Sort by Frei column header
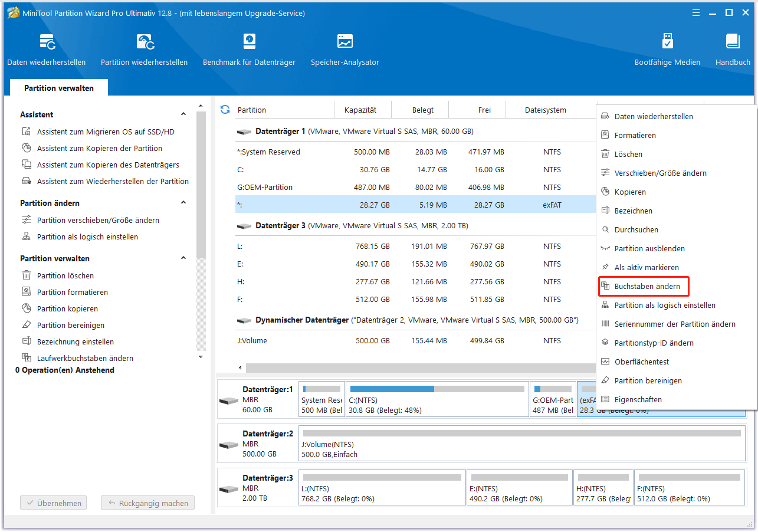Viewport: 758px width, 532px height. pyautogui.click(x=478, y=110)
